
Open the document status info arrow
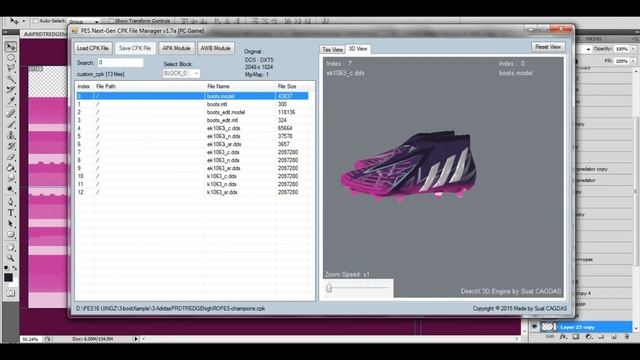[136, 339]
